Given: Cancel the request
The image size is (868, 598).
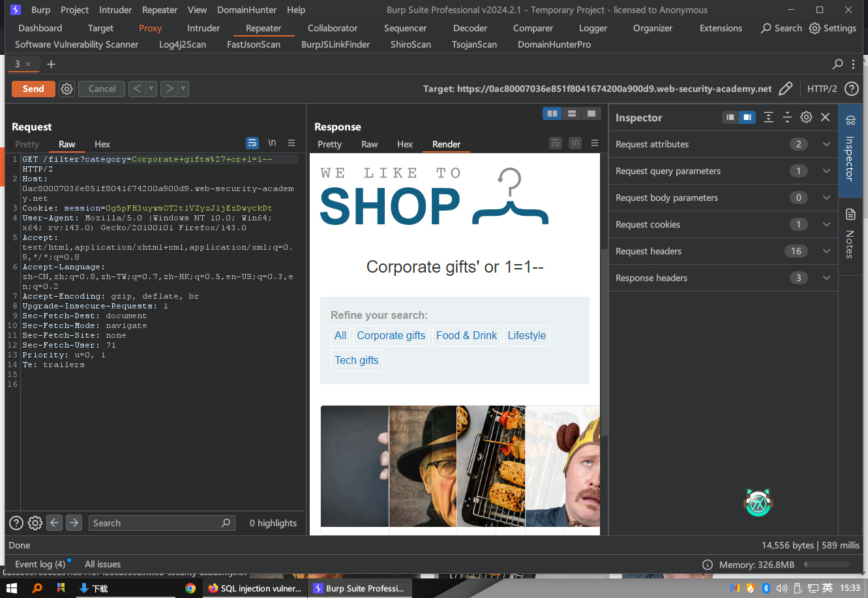Looking at the screenshot, I should click(x=102, y=89).
